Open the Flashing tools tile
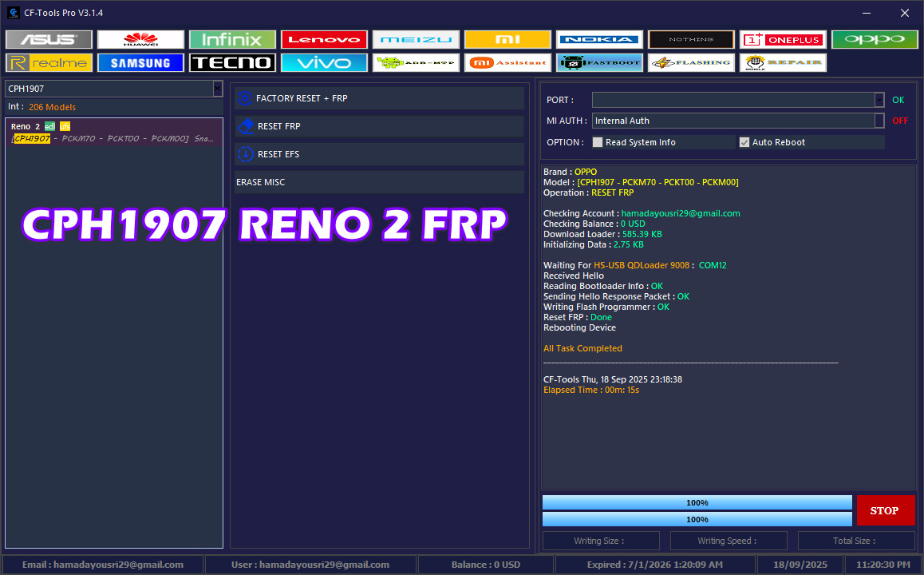The width and height of the screenshot is (924, 575). coord(691,62)
